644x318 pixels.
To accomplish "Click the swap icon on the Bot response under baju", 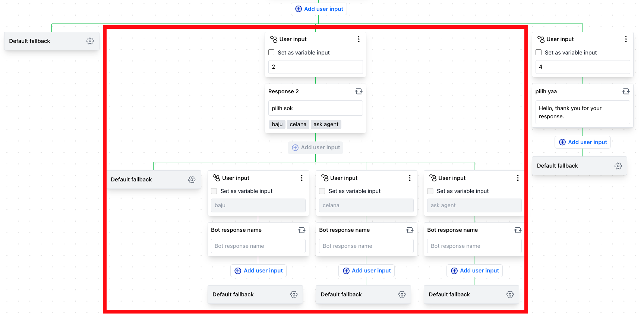I will [x=302, y=230].
